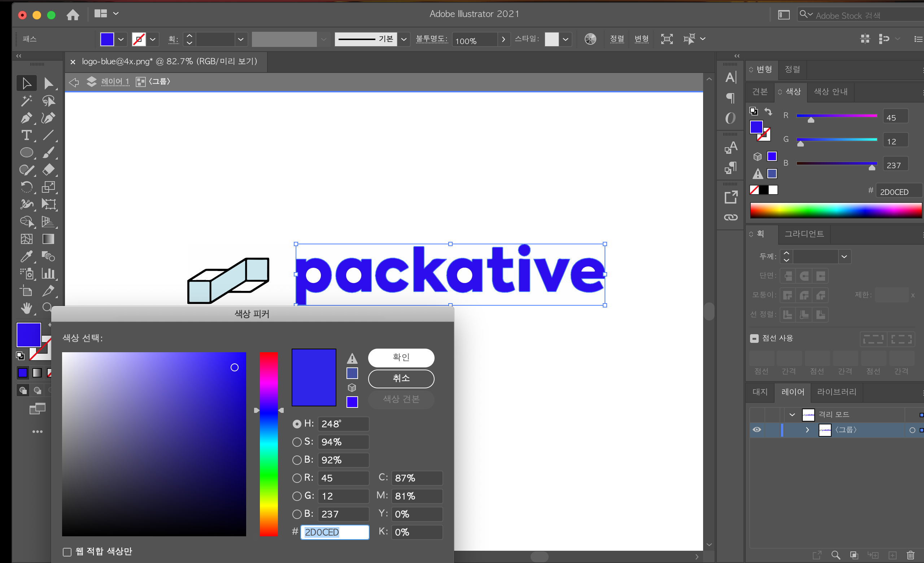
Task: Select the R red radio button
Action: click(297, 478)
